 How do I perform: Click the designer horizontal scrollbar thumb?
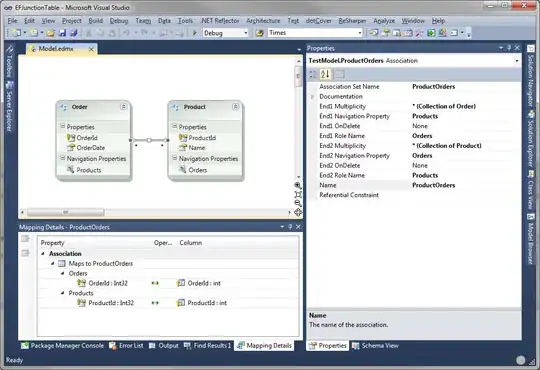[65, 212]
